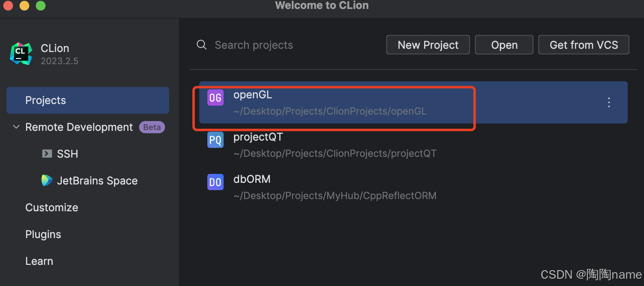Expand options via the openGL kebab dropdown
Screen dimensions: 644x286
pos(609,103)
